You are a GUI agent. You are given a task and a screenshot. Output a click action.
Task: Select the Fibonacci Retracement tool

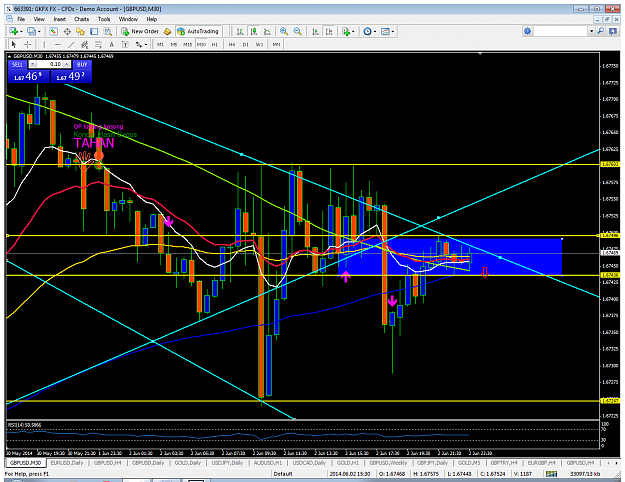coord(98,44)
